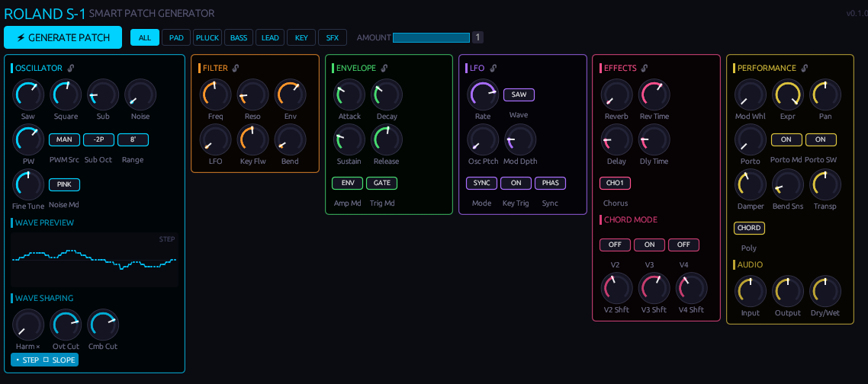
Task: Select the LEAD patch category
Action: pos(270,37)
